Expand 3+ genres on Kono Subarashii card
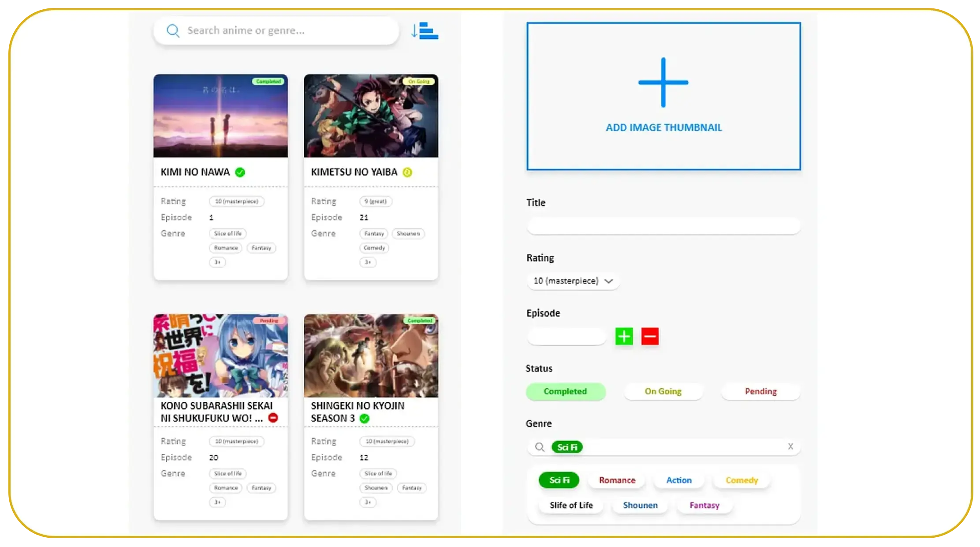The height and width of the screenshot is (547, 980). pyautogui.click(x=217, y=502)
